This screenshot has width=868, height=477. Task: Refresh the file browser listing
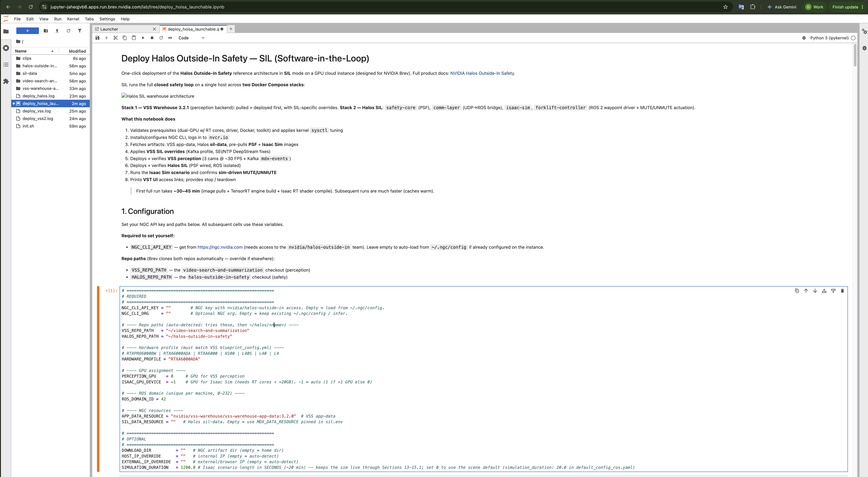pos(68,31)
